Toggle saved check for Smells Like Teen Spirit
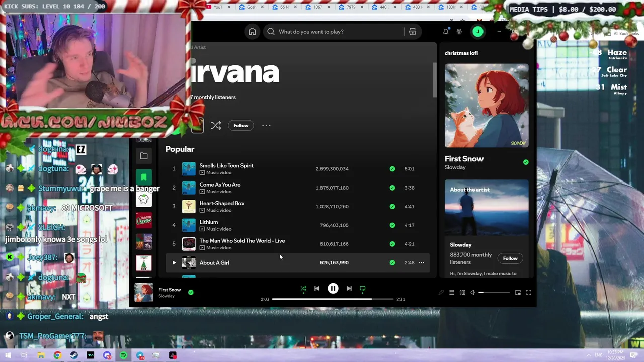 (392, 169)
